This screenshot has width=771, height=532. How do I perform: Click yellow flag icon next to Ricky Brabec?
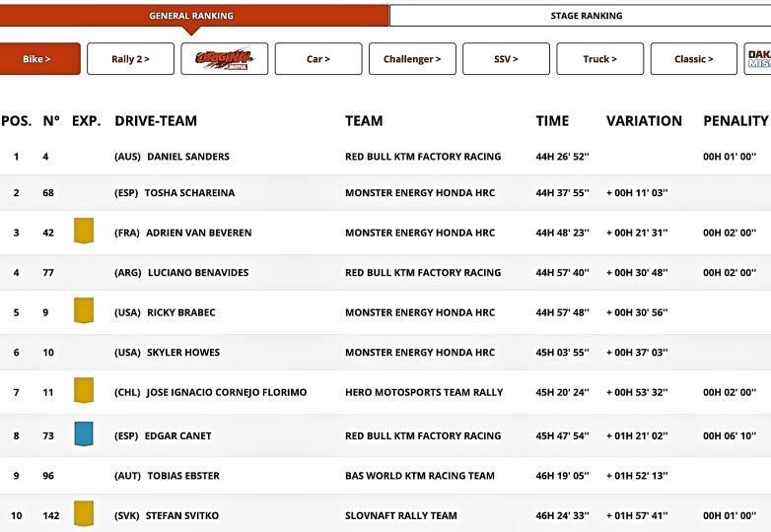(84, 311)
